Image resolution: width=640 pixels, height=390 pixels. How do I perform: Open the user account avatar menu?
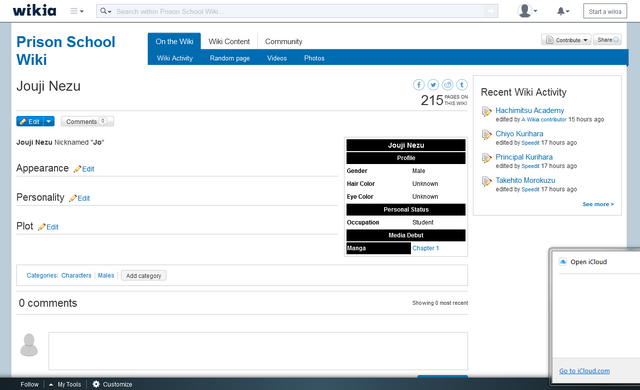click(527, 11)
